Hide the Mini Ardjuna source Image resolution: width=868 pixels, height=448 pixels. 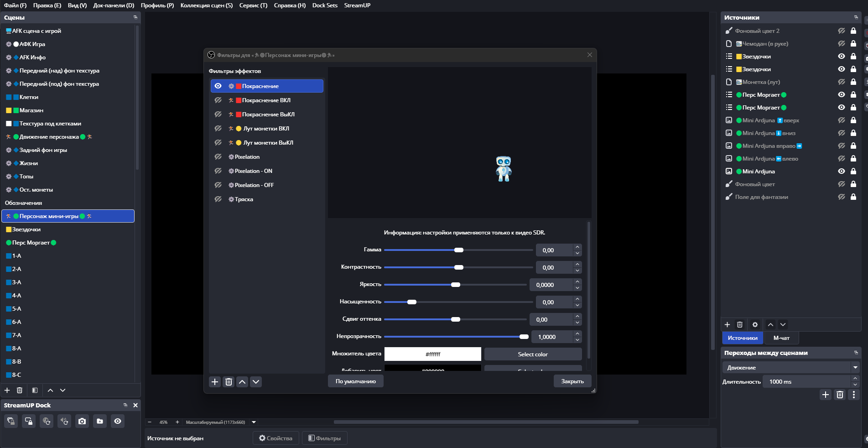click(842, 172)
